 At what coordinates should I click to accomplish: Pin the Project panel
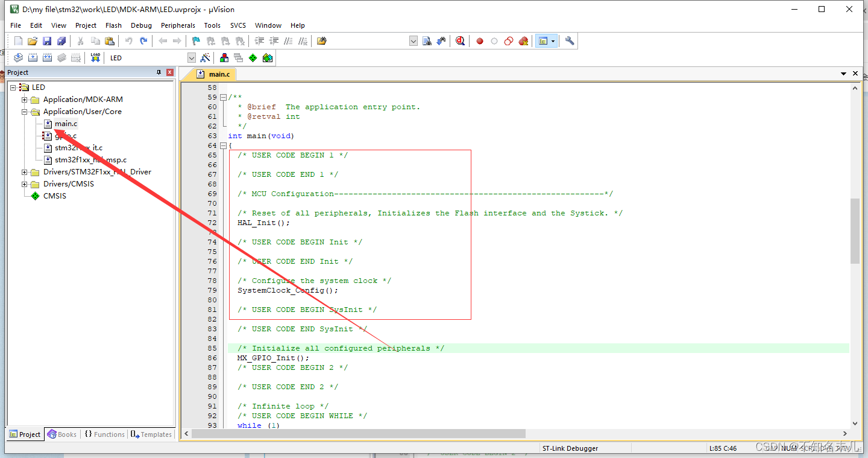pos(159,72)
